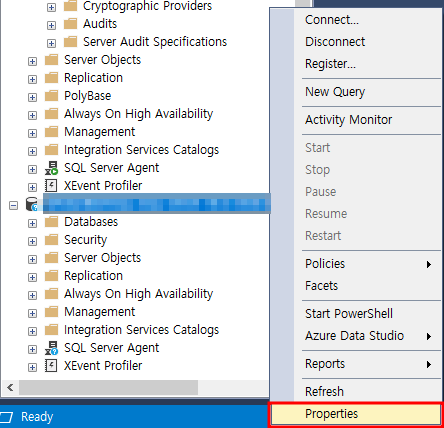
Task: Click upper Replication folder icon
Action: (x=51, y=77)
